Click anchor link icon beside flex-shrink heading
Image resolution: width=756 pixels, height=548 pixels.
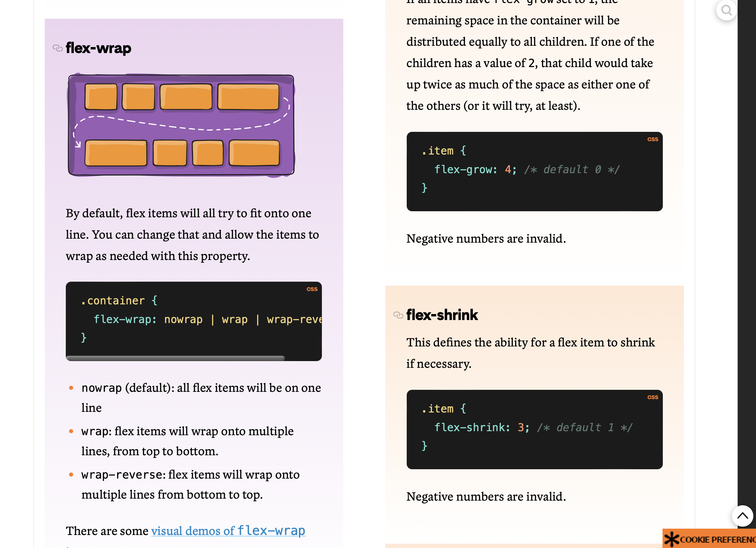398,315
